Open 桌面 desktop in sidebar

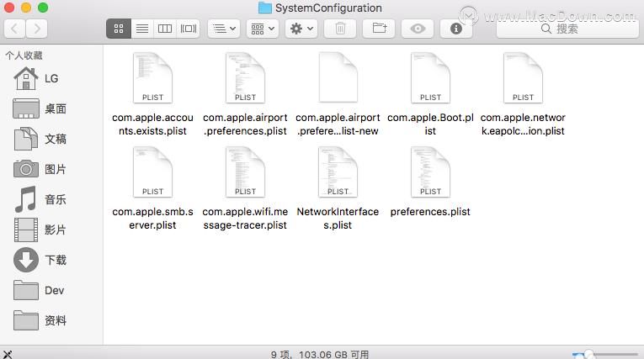coord(40,108)
